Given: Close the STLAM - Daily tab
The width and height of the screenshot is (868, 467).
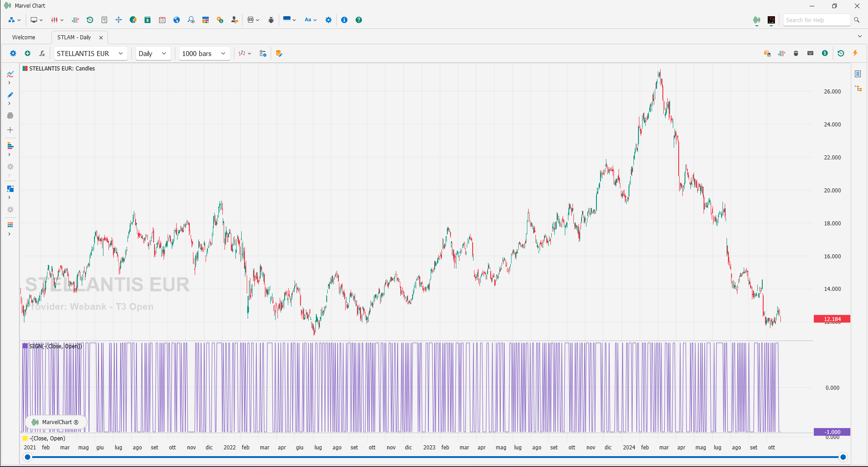Looking at the screenshot, I should [101, 37].
